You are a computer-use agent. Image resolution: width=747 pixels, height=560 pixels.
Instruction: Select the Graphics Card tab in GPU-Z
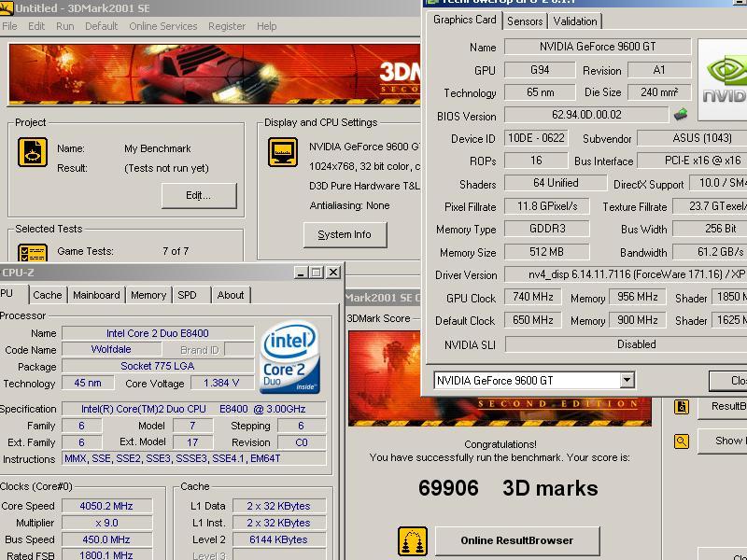(464, 20)
